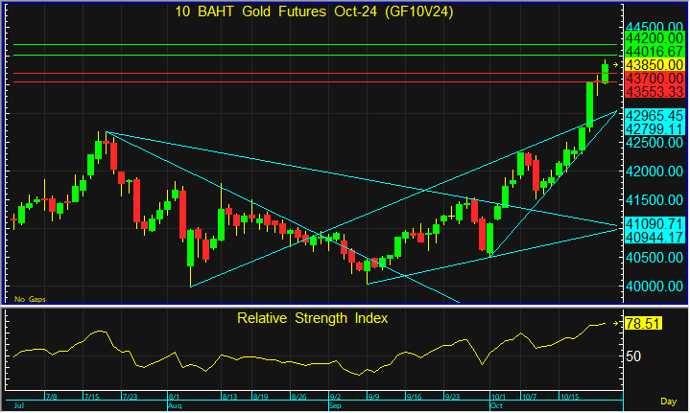This screenshot has width=690, height=413.
Task: Click the small yellow arrow marker beside last candle
Action: click(x=616, y=64)
